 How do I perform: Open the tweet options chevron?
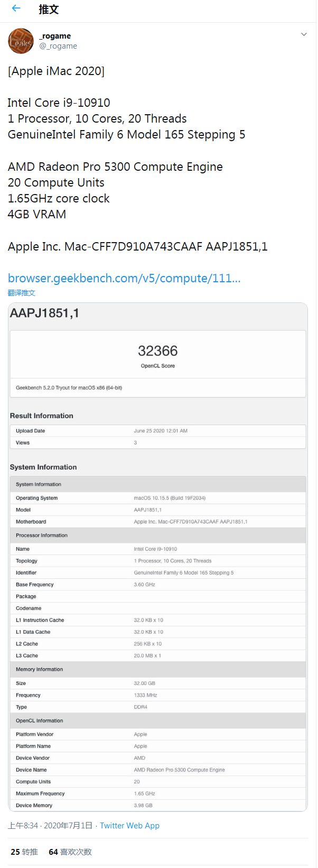pyautogui.click(x=304, y=34)
